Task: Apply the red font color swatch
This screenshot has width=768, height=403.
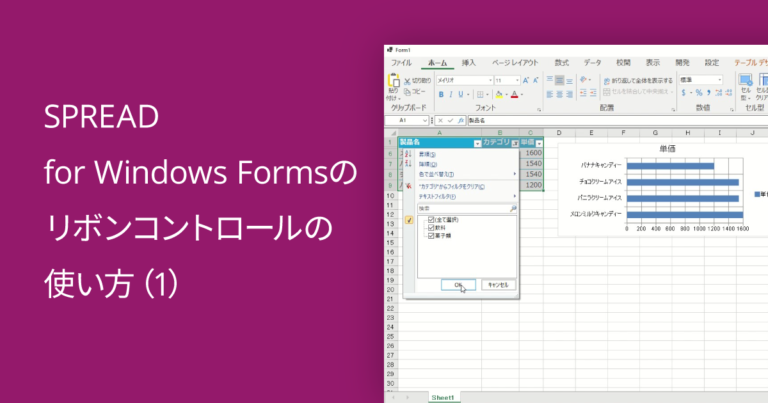Action: pos(514,95)
